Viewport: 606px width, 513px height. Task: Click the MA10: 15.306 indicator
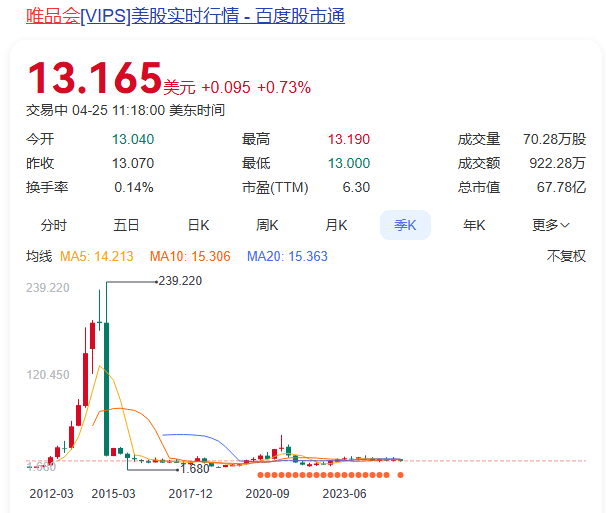coord(190,256)
